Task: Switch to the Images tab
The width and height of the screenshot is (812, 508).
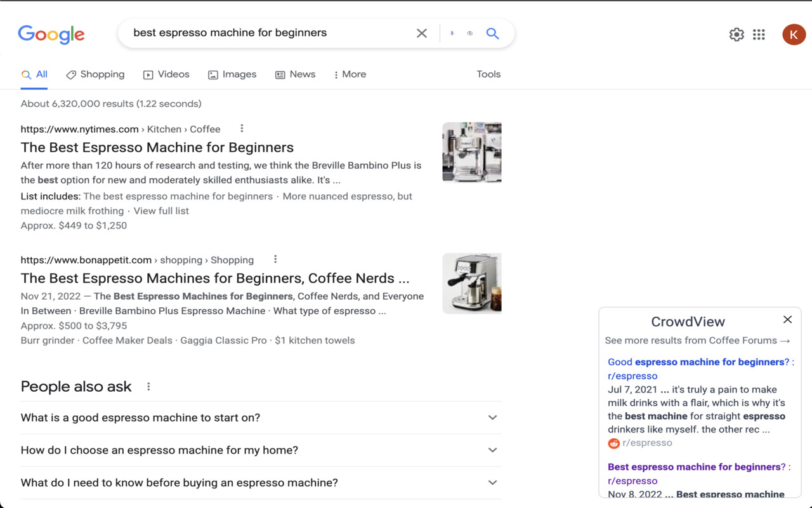Action: coord(232,74)
